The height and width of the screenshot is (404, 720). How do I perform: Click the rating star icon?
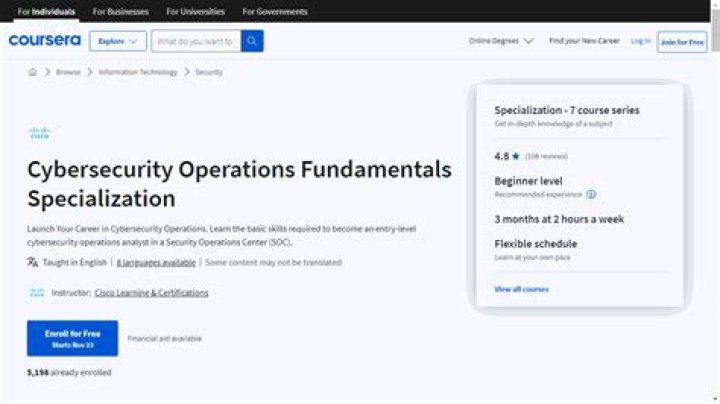pos(516,156)
